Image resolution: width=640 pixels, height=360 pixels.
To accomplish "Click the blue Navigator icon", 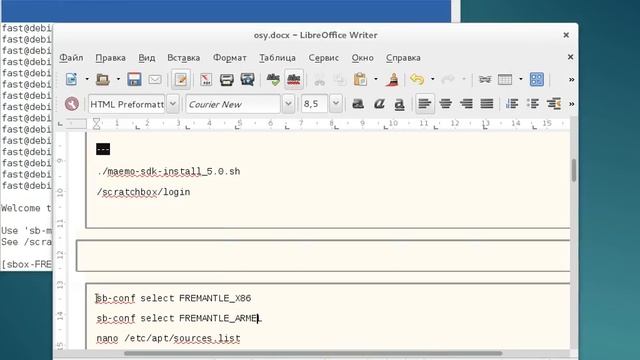I will [537, 79].
